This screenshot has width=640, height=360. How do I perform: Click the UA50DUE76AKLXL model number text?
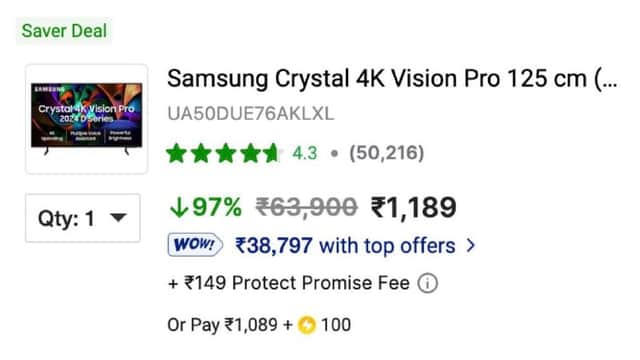(x=251, y=113)
